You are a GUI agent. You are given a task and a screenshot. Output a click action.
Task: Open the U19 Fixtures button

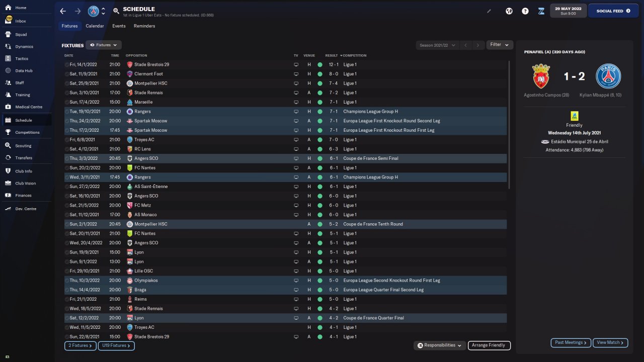pyautogui.click(x=116, y=346)
